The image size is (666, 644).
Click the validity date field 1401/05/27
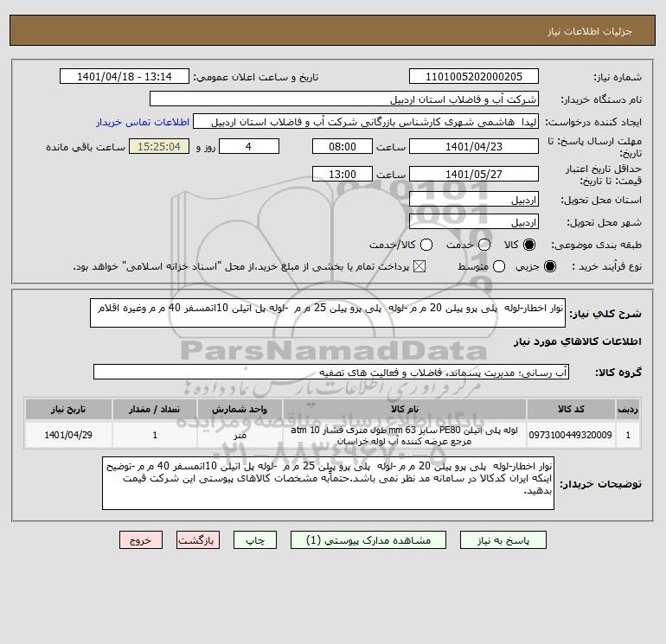[x=474, y=174]
